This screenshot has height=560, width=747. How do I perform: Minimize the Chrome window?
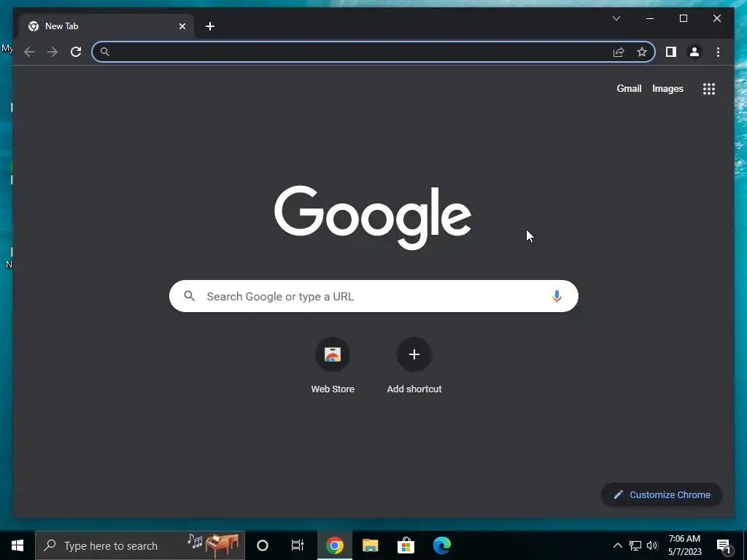point(650,18)
